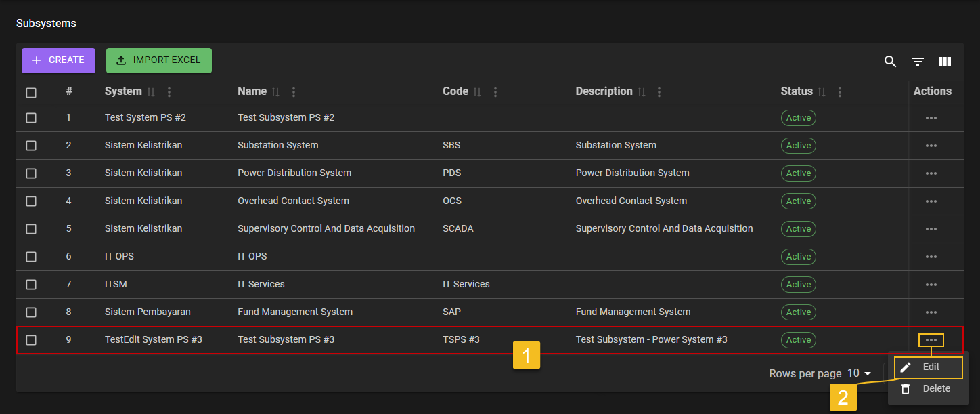Sort by Name column arrows

[x=275, y=92]
